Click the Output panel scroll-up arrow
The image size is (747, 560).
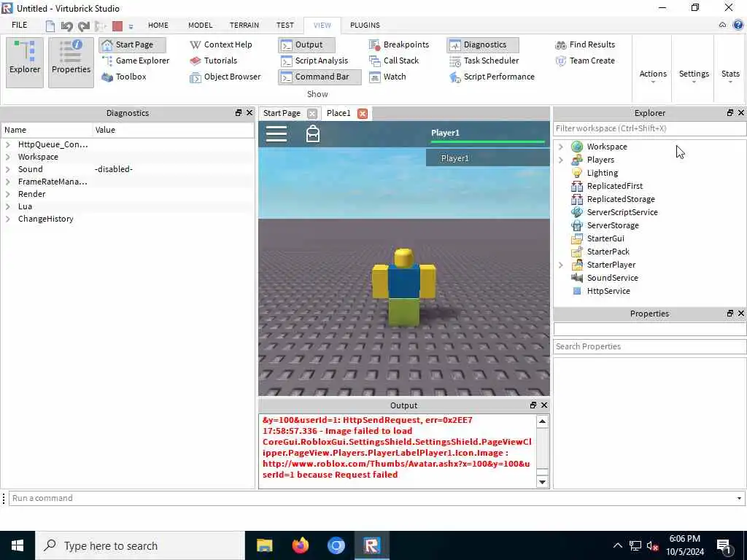[x=542, y=421]
